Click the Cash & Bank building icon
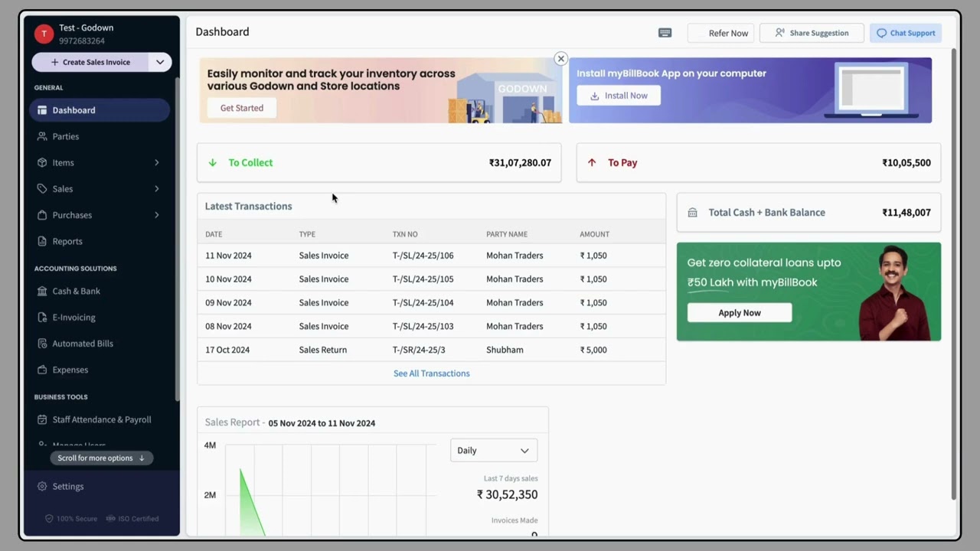This screenshot has height=551, width=980. (x=42, y=291)
